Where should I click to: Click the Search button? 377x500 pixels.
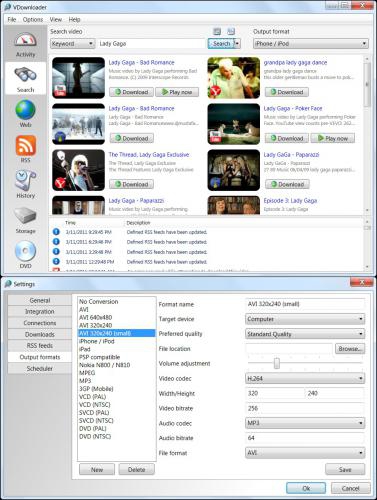[221, 44]
